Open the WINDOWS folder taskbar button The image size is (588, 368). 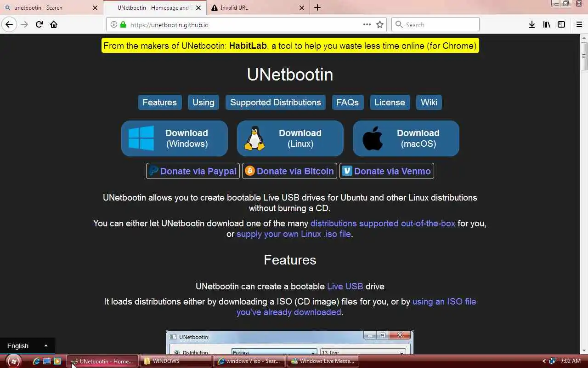pyautogui.click(x=176, y=361)
